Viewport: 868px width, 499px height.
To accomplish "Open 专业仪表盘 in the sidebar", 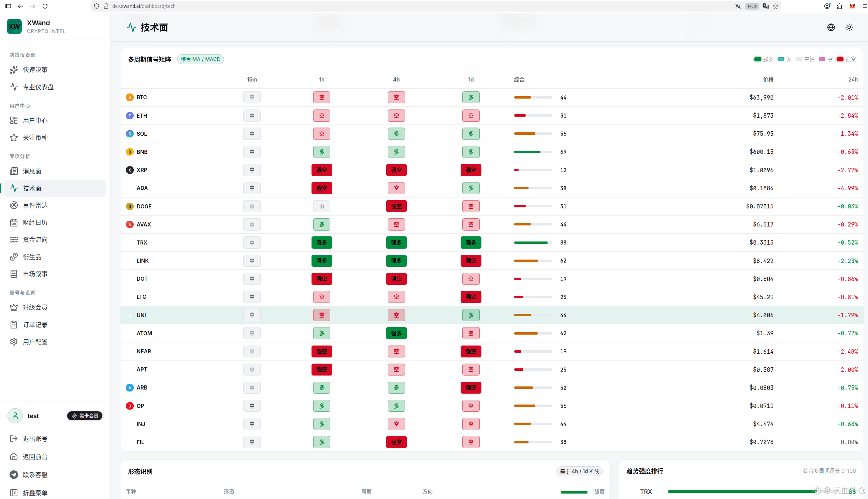I will point(55,87).
